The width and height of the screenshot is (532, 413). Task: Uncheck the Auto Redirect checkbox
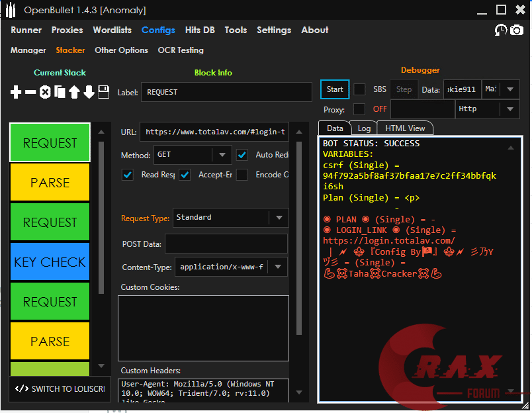point(242,155)
